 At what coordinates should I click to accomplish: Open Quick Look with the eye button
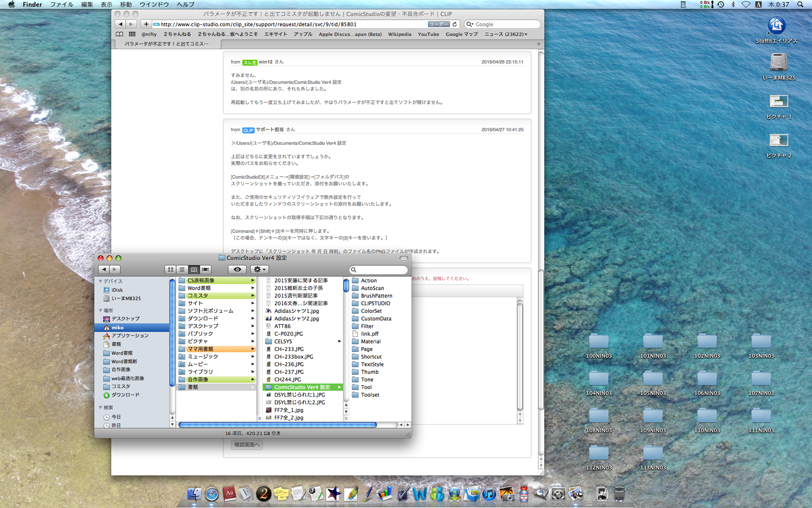[x=237, y=270]
